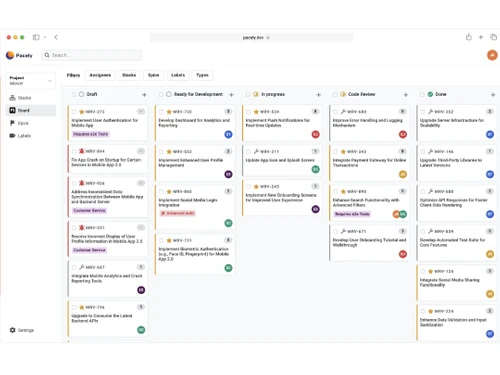Click the In progress status icon
Screen dimensions: 500x375
pos(256,94)
